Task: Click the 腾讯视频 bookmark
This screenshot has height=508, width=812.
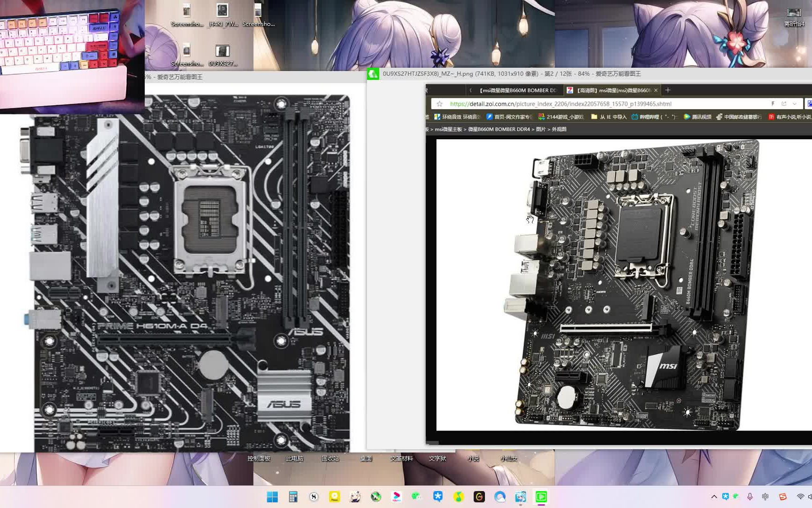Action: point(697,117)
